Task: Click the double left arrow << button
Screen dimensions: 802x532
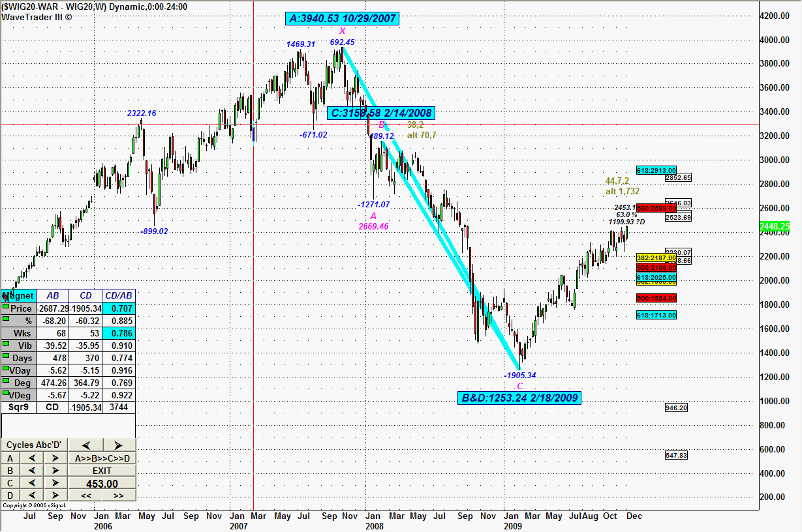Action: (85, 495)
